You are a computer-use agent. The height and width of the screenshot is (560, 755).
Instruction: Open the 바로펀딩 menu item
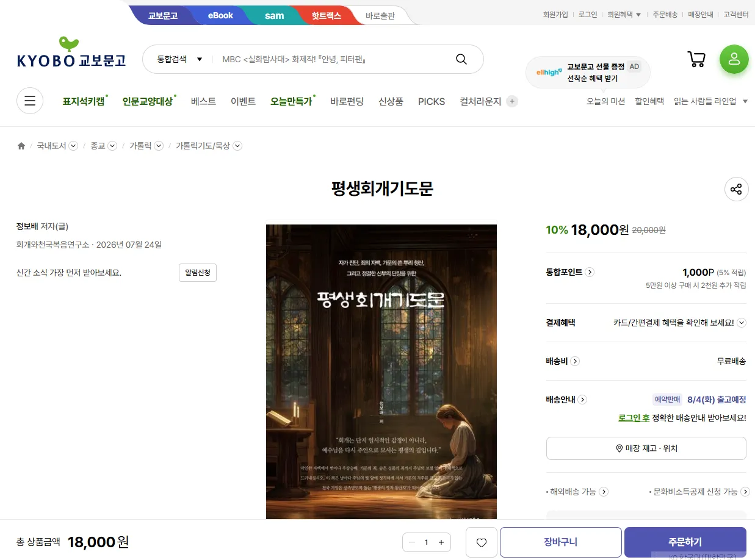[x=347, y=101]
